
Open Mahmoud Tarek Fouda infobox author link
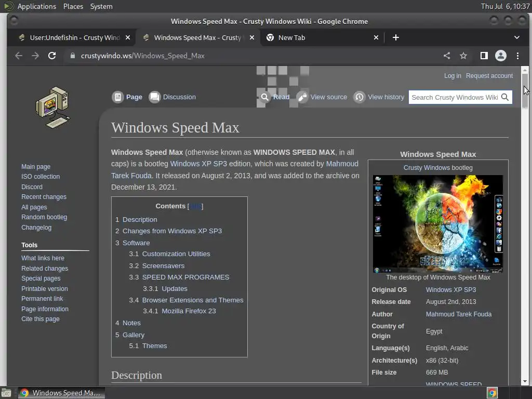pyautogui.click(x=458, y=314)
